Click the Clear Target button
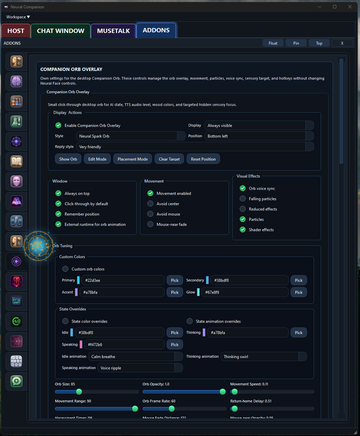 tap(169, 159)
